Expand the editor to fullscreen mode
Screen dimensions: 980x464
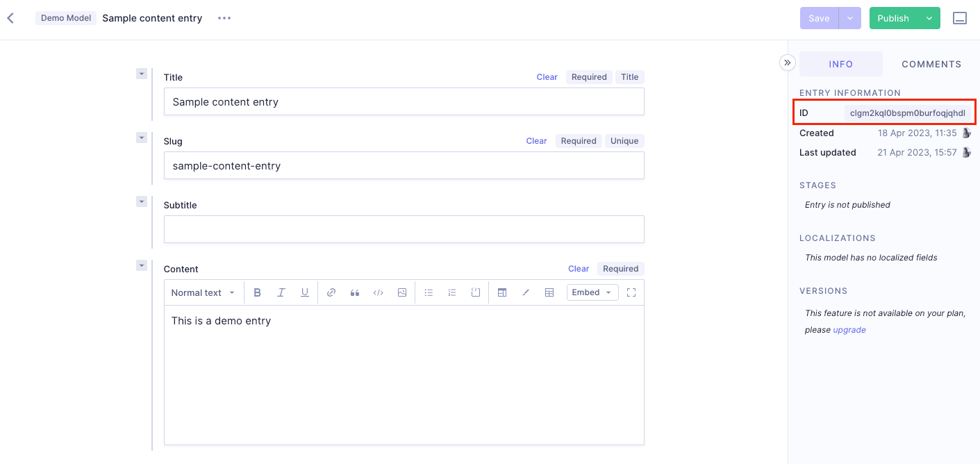[631, 292]
